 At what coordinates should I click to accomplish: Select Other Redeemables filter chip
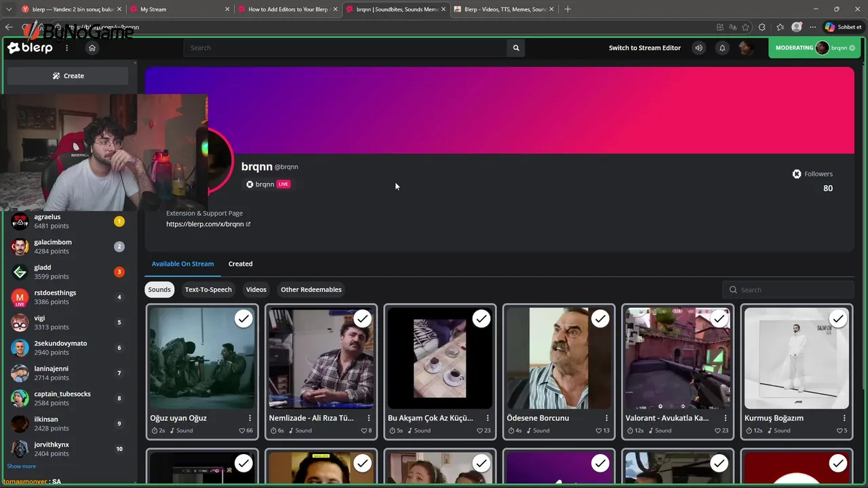(x=311, y=289)
